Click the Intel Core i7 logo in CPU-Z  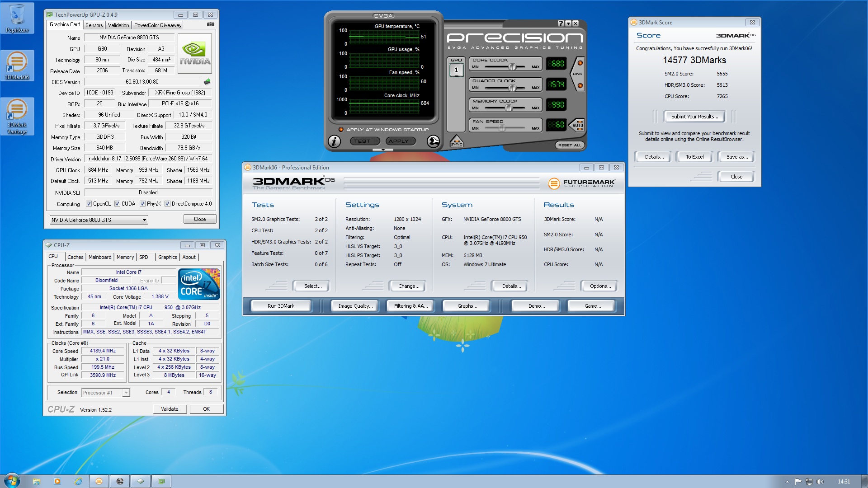point(199,284)
